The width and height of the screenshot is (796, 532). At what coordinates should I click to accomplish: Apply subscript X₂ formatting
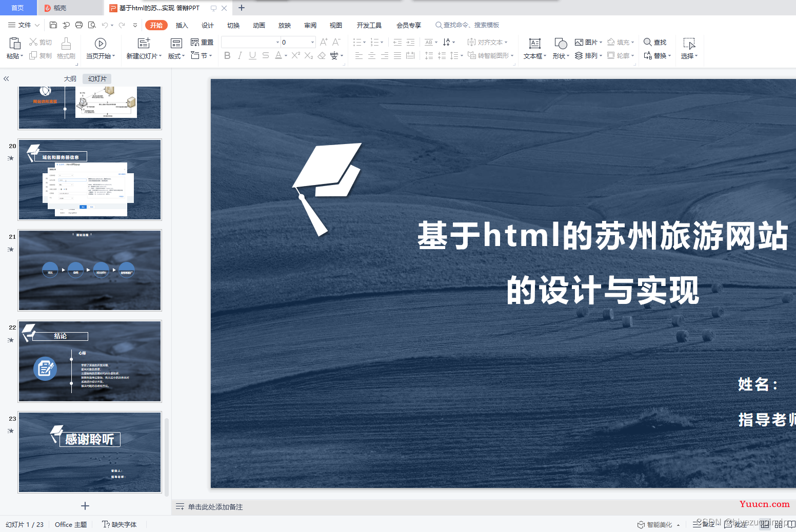[309, 55]
